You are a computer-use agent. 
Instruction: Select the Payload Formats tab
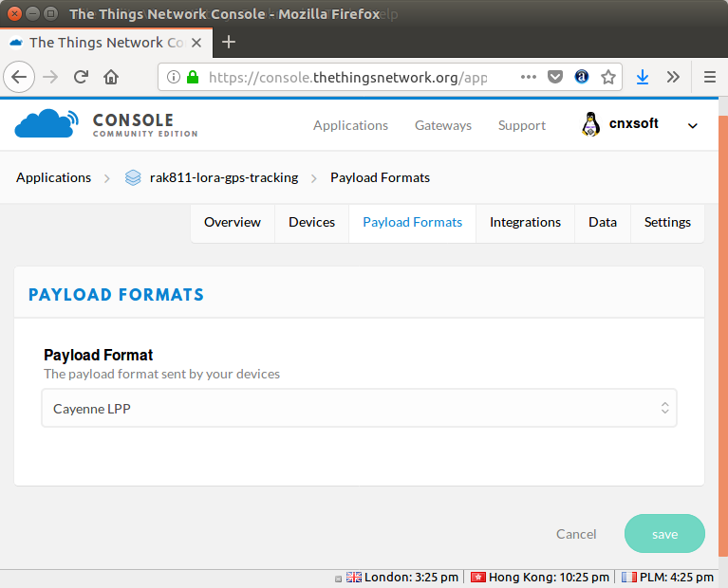click(x=412, y=222)
